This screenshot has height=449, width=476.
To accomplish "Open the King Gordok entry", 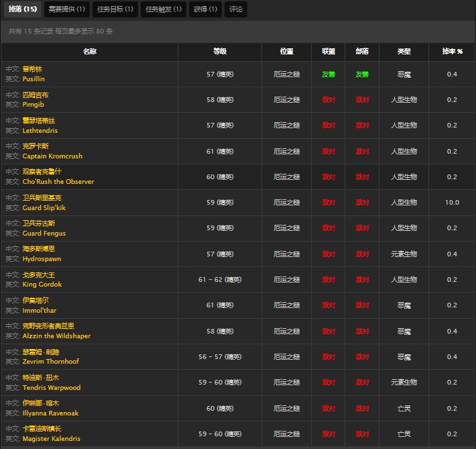I will tap(42, 285).
